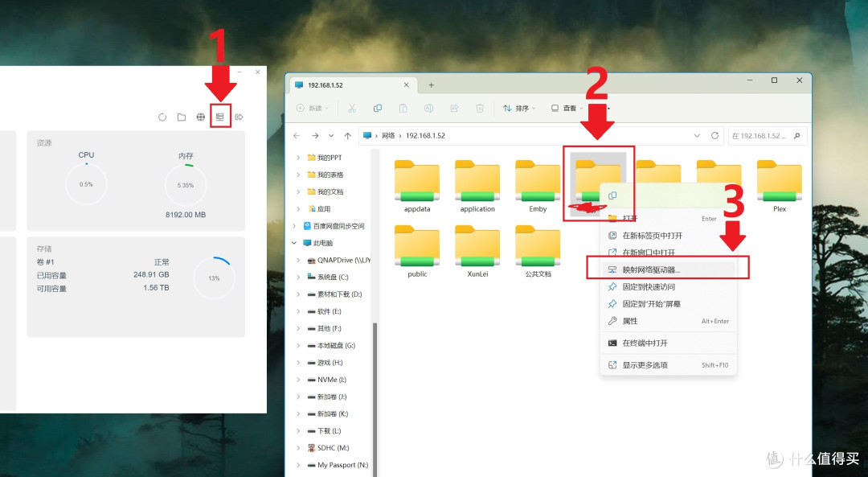Expand the 我的PPT folder node
Image resolution: width=868 pixels, height=477 pixels.
(x=298, y=158)
